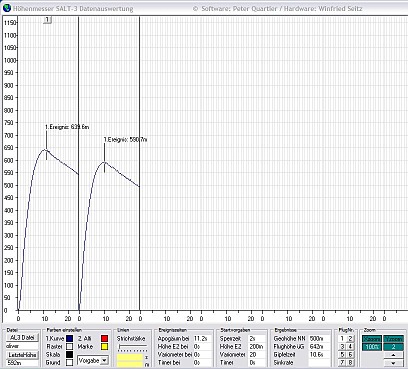Click the Sperrzeit 2s field
The height and width of the screenshot is (369, 408).
(x=257, y=339)
